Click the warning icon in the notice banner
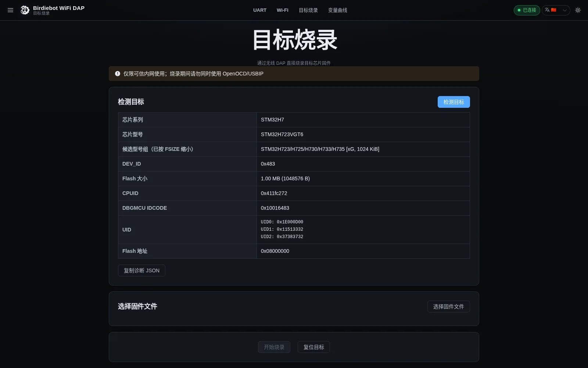The width and height of the screenshot is (588, 368). (x=118, y=74)
